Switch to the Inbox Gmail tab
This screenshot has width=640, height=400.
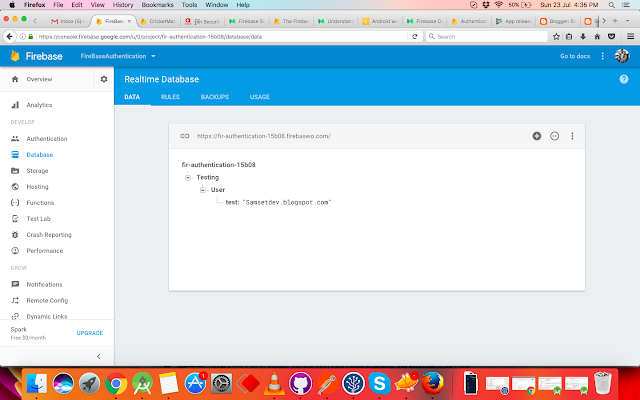pos(67,21)
